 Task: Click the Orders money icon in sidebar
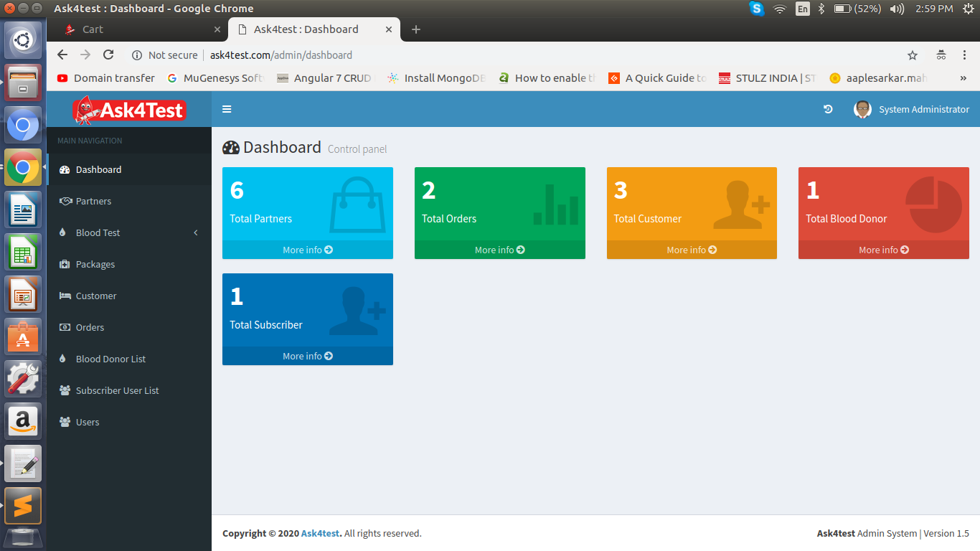(65, 328)
